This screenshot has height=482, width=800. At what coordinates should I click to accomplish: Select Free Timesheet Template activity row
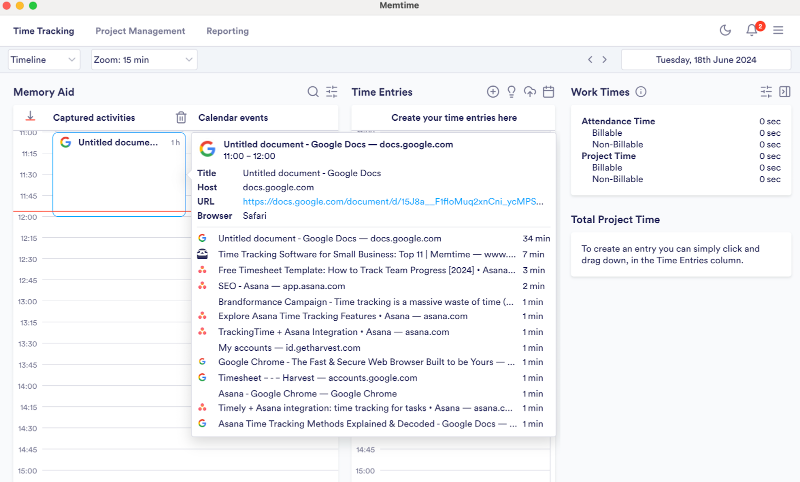[374, 270]
